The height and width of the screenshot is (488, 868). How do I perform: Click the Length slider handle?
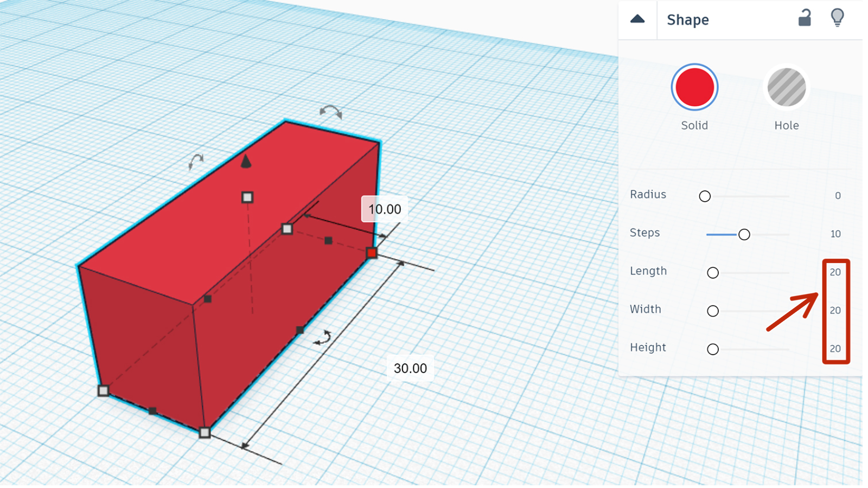[x=713, y=273]
